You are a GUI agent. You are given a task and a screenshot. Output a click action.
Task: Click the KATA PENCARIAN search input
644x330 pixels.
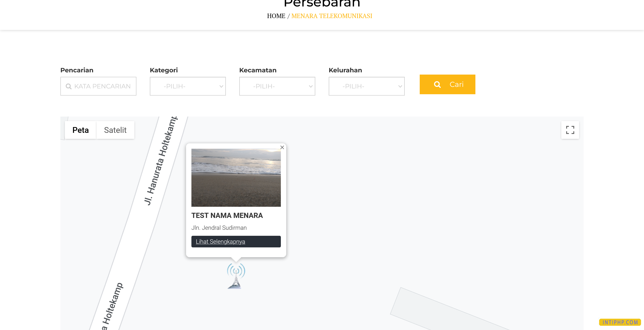(98, 86)
